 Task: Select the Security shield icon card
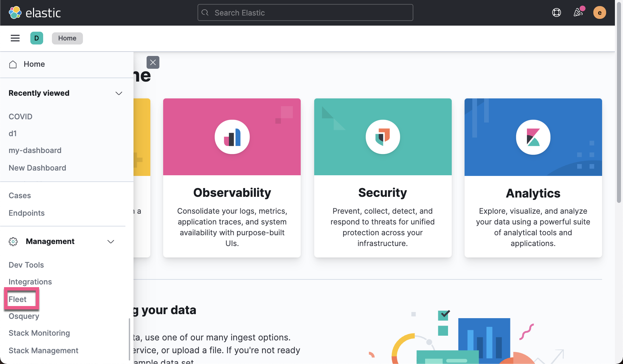[x=383, y=137]
